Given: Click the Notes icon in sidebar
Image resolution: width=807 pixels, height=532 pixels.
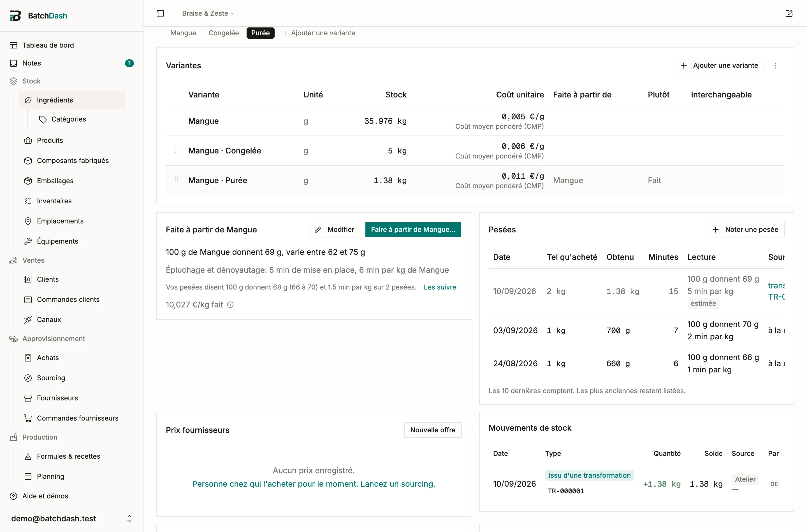Looking at the screenshot, I should click(x=13, y=63).
